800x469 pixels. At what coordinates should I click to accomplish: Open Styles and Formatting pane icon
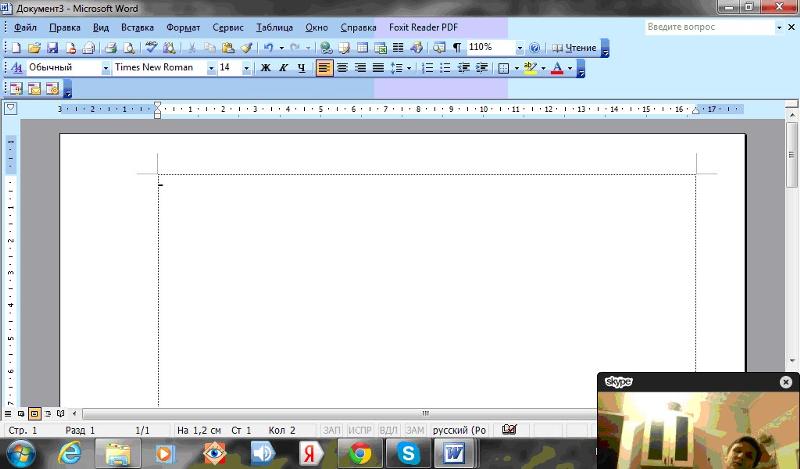(x=16, y=67)
